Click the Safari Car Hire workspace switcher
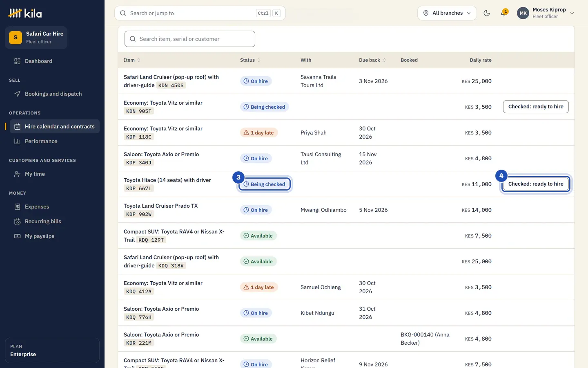This screenshot has height=368, width=588. [x=36, y=38]
